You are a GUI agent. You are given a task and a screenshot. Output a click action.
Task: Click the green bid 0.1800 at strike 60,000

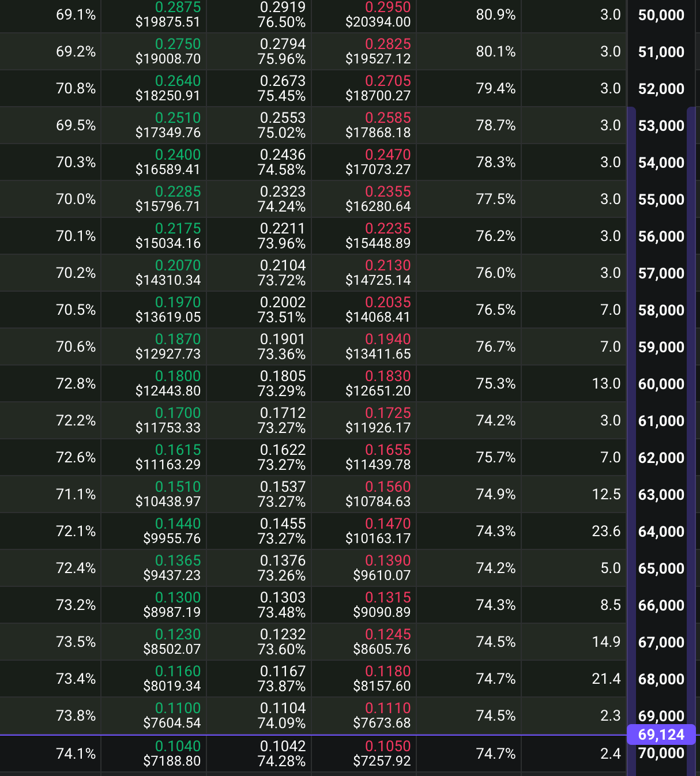179,376
